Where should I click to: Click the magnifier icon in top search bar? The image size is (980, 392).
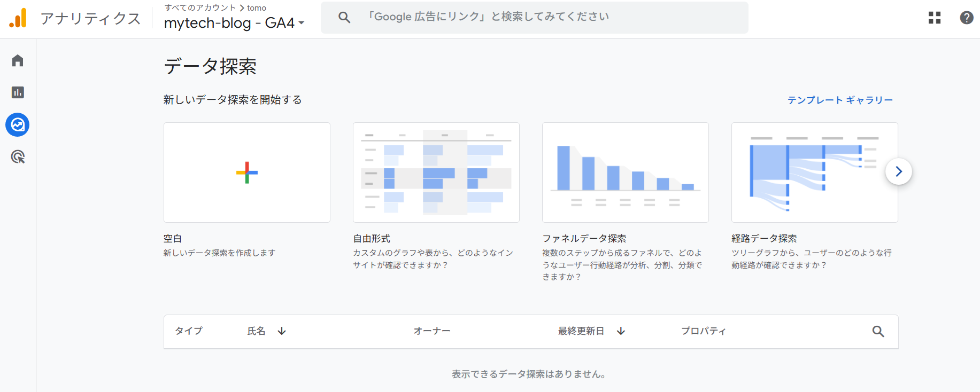(x=344, y=18)
